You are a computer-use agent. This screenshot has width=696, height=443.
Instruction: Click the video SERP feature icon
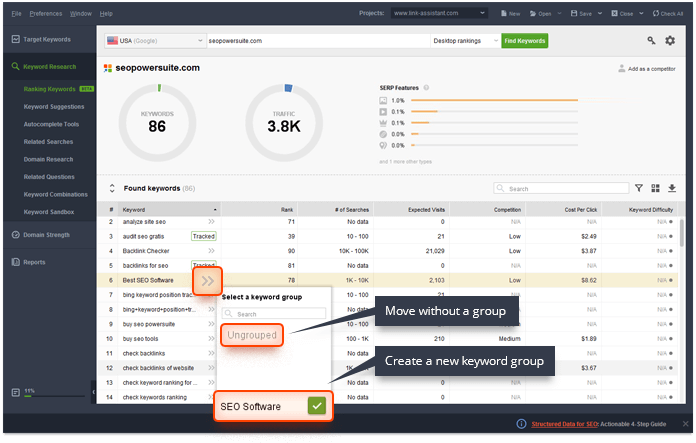(383, 112)
